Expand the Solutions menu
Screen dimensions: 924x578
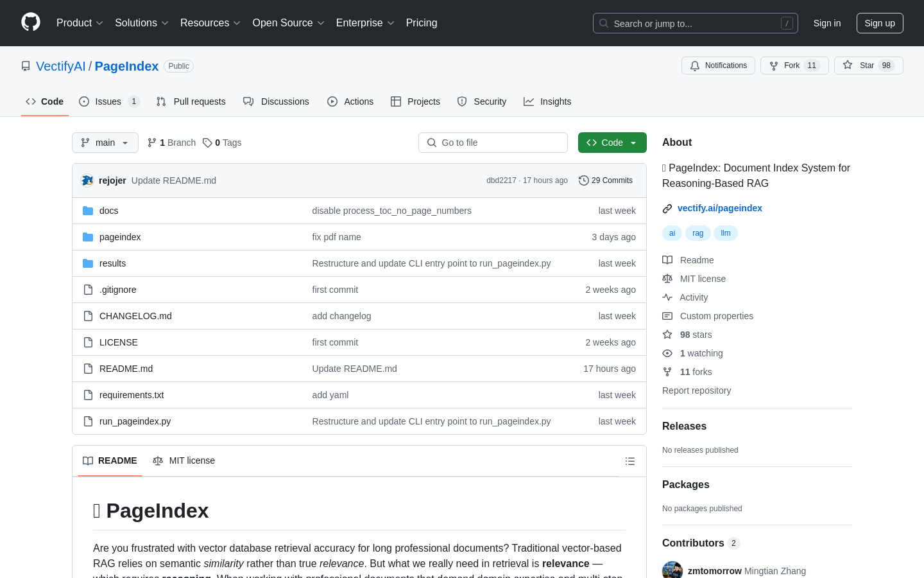(x=142, y=23)
